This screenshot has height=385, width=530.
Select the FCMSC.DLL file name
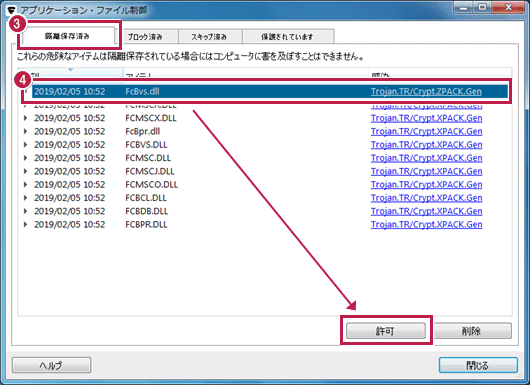[x=148, y=158]
